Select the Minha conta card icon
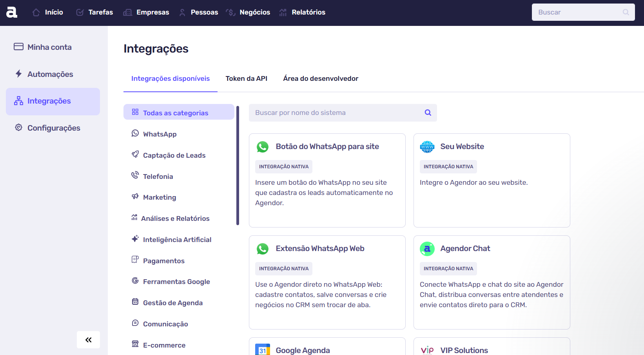This screenshot has width=644, height=355. 18,47
